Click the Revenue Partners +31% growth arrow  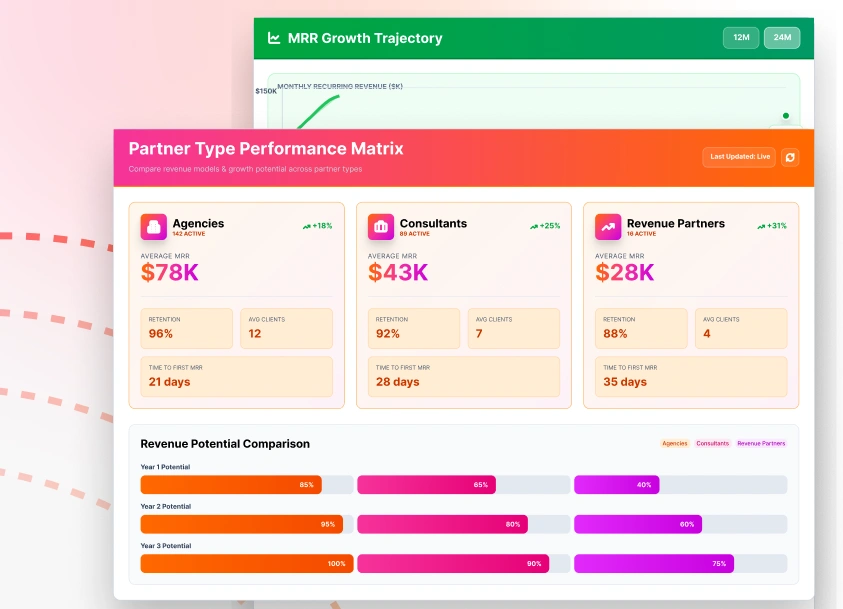[x=762, y=226]
